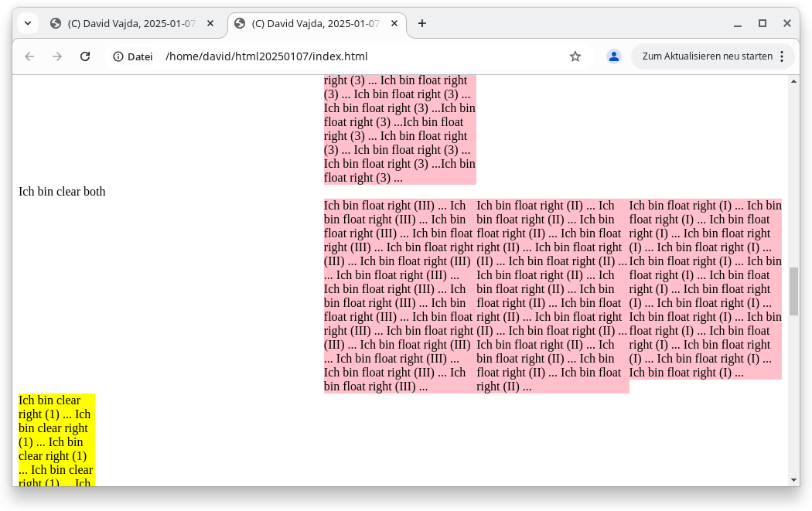Open a new tab with the plus icon
The width and height of the screenshot is (812, 511).
pos(421,23)
